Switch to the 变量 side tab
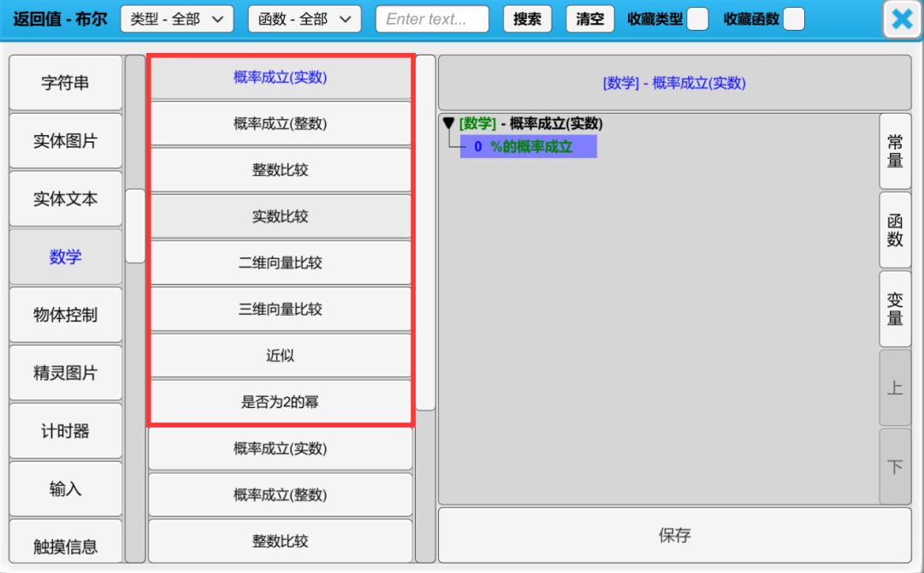The width and height of the screenshot is (924, 573). (895, 309)
